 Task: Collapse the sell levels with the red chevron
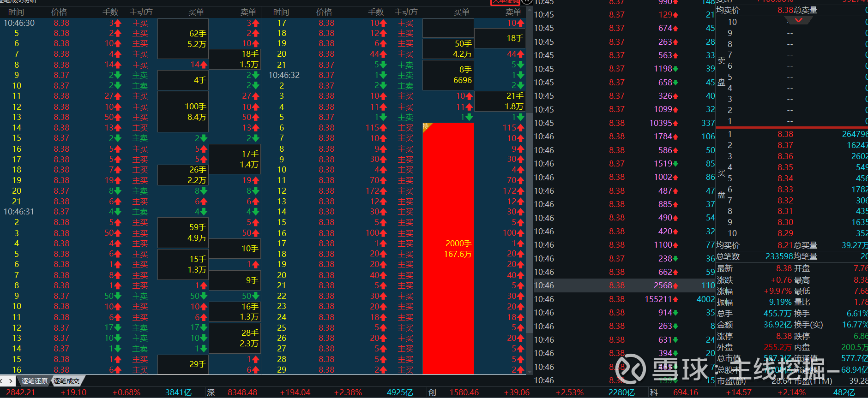[x=798, y=20]
